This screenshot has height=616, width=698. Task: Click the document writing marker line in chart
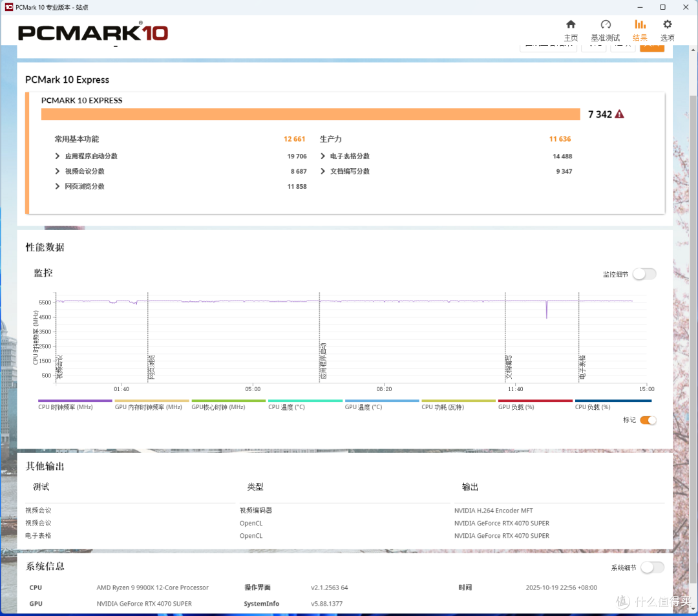tap(505, 337)
